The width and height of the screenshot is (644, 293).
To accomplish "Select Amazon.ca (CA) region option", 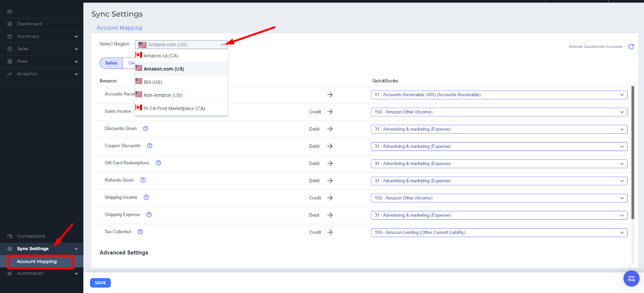I will point(181,56).
